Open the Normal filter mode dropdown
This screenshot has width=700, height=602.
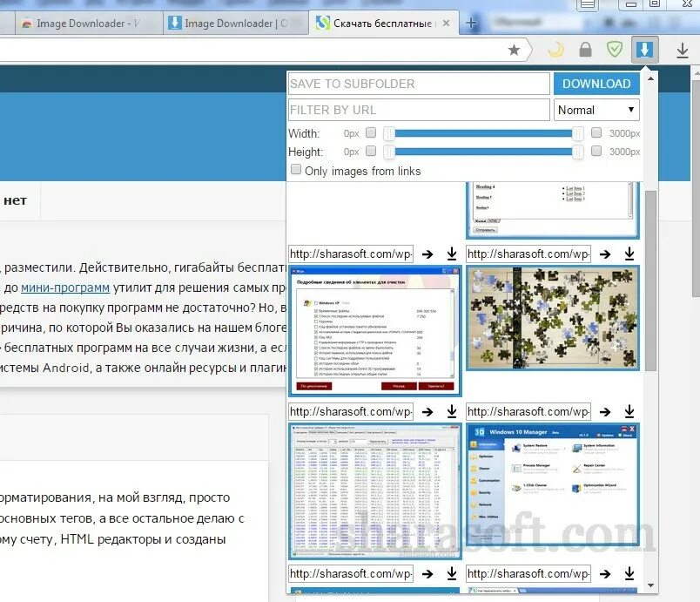point(596,110)
